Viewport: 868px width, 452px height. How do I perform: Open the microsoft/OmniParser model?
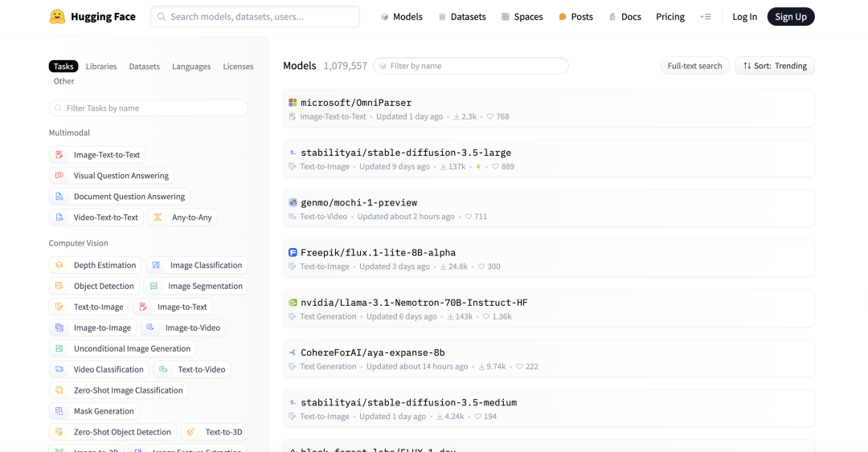click(549, 109)
